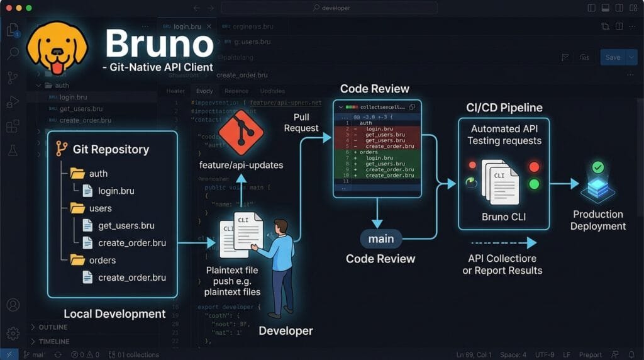Viewport: 644px width, 360px height.
Task: Go forward with the right arrow
Action: [211, 8]
